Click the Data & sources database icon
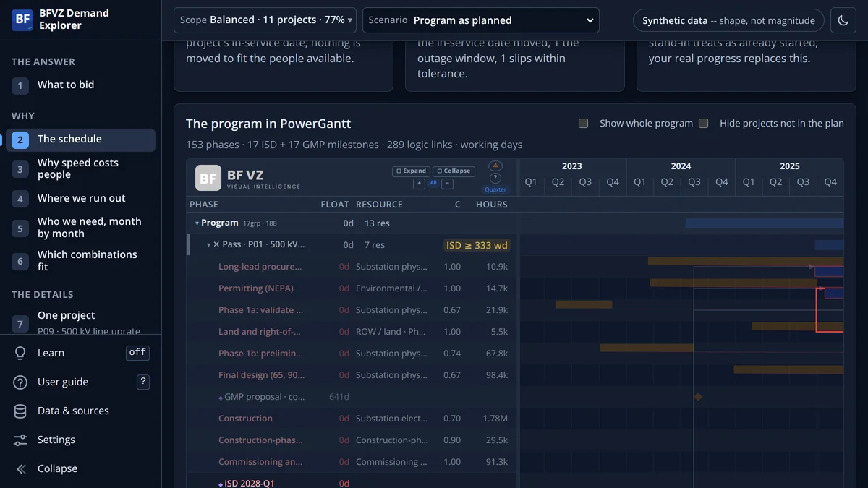The image size is (868, 488). [20, 411]
